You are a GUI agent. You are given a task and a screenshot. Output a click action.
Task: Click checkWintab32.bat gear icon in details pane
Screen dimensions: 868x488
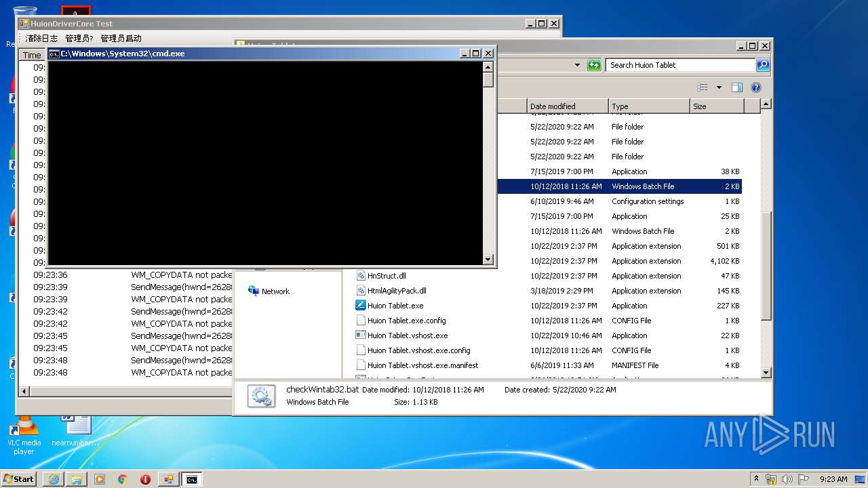[261, 396]
